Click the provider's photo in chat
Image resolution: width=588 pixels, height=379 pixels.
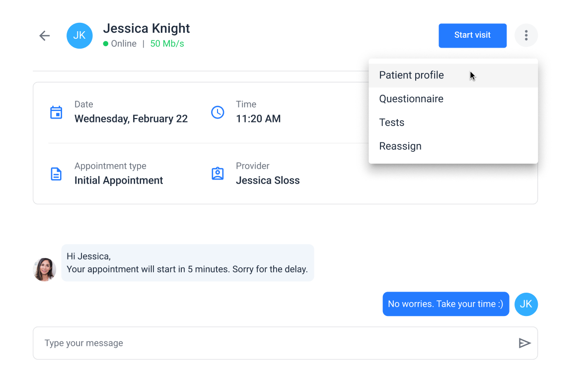[45, 269]
